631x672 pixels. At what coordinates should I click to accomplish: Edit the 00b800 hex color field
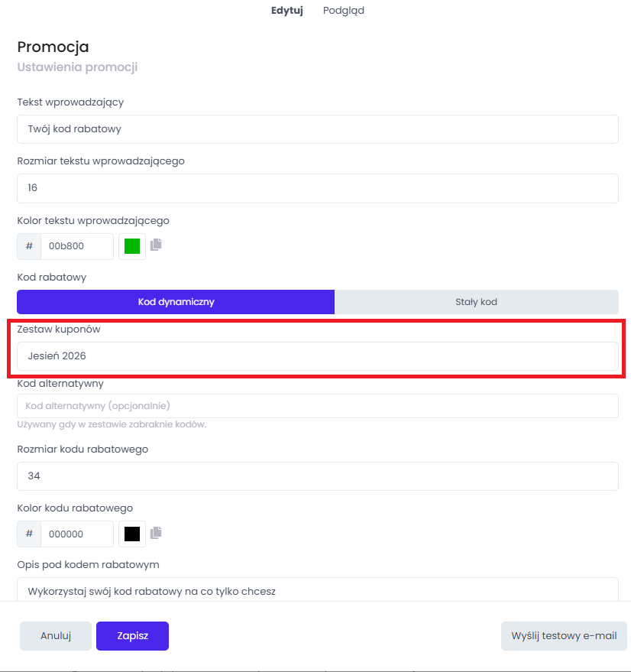[77, 246]
